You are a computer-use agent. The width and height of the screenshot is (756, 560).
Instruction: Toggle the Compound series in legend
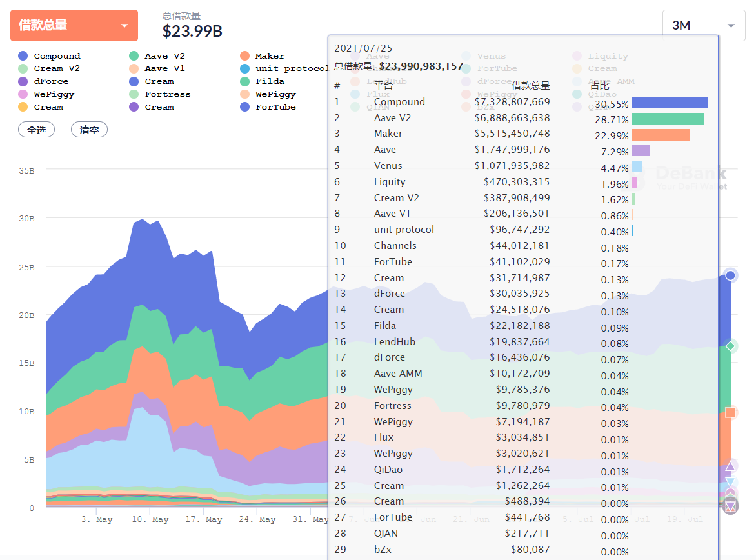point(50,56)
